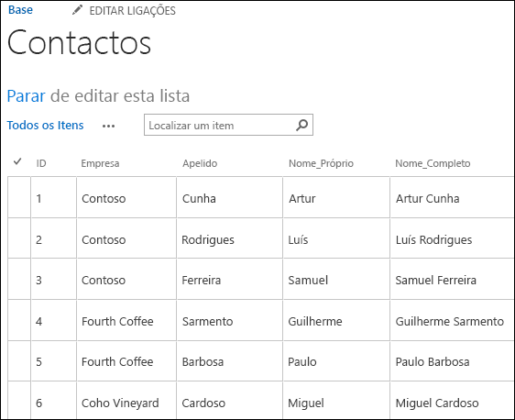Select the Artur Cunha full name cell
This screenshot has width=515, height=420.
pos(453,197)
